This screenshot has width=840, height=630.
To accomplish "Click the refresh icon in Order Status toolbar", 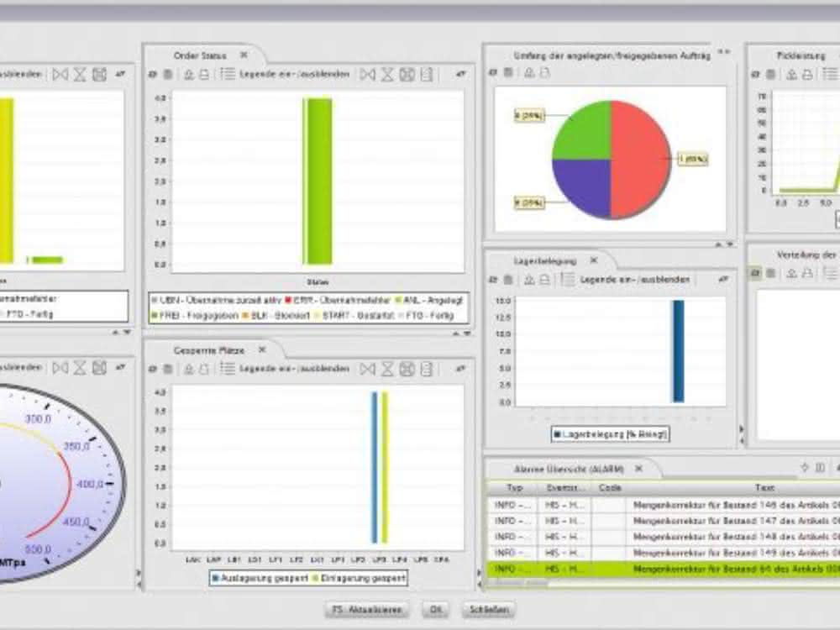I will tap(153, 75).
